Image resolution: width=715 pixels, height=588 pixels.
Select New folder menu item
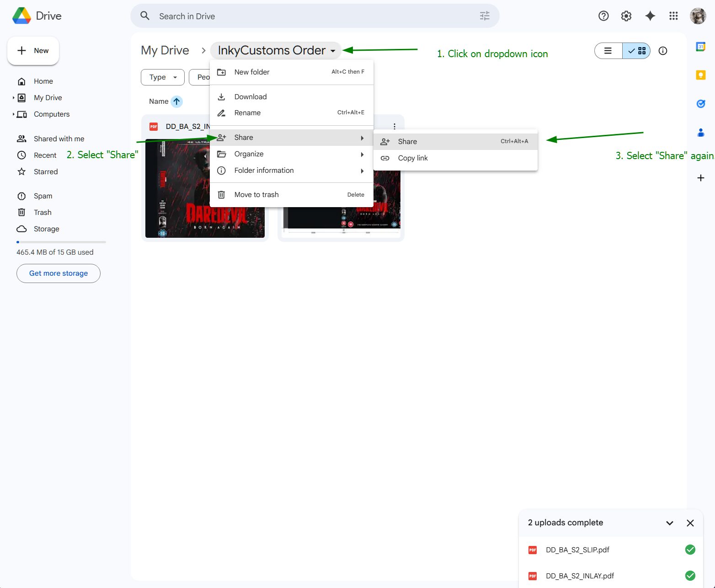pos(292,72)
